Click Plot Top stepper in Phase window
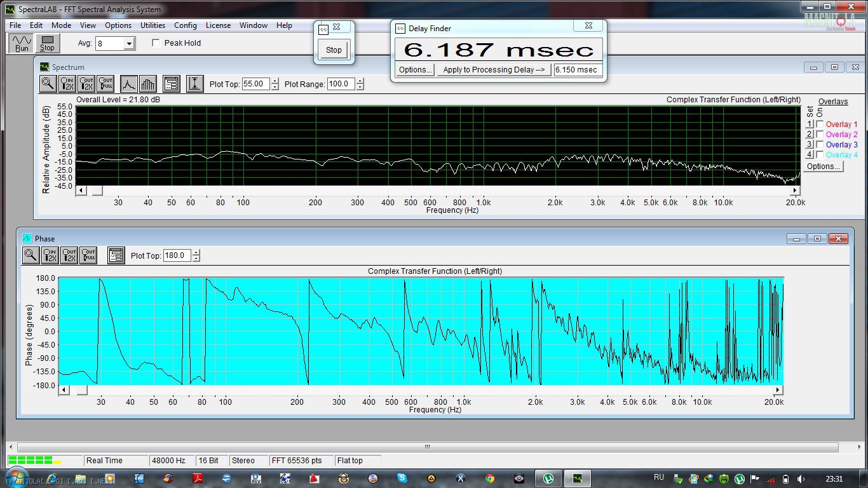The height and width of the screenshot is (488, 868). pyautogui.click(x=196, y=255)
